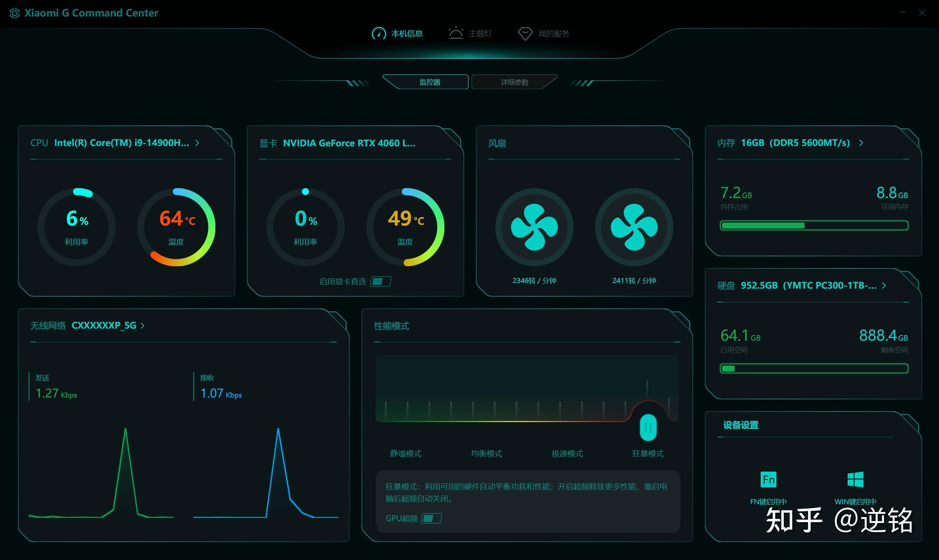
Task: Click the 64.1GB 已用空间 value
Action: [x=740, y=336]
